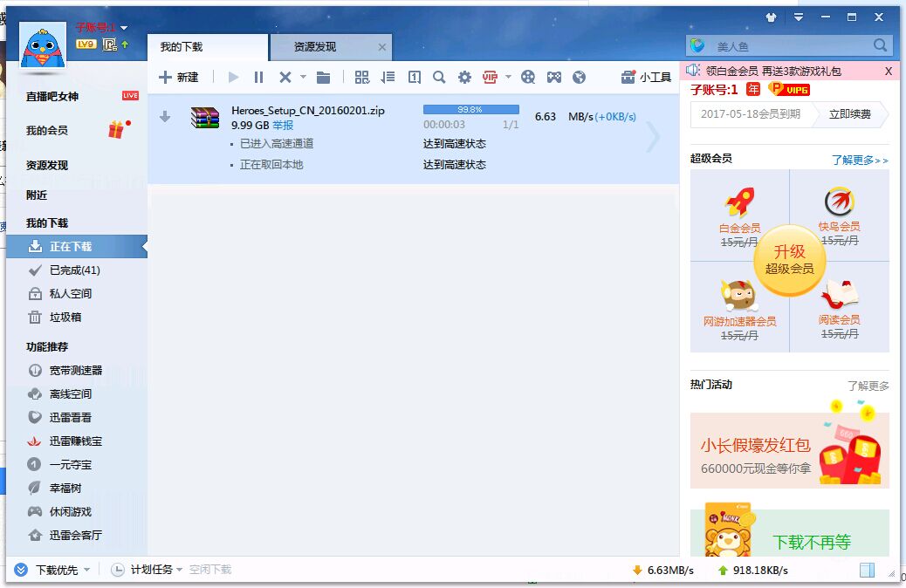Expand the dropdown arrow next to VIP icon
906x588 pixels.
coord(508,77)
